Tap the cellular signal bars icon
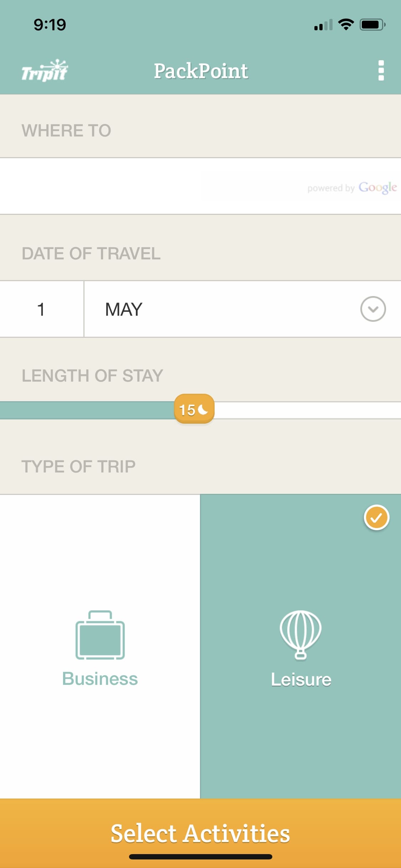The width and height of the screenshot is (401, 868). coord(323,25)
